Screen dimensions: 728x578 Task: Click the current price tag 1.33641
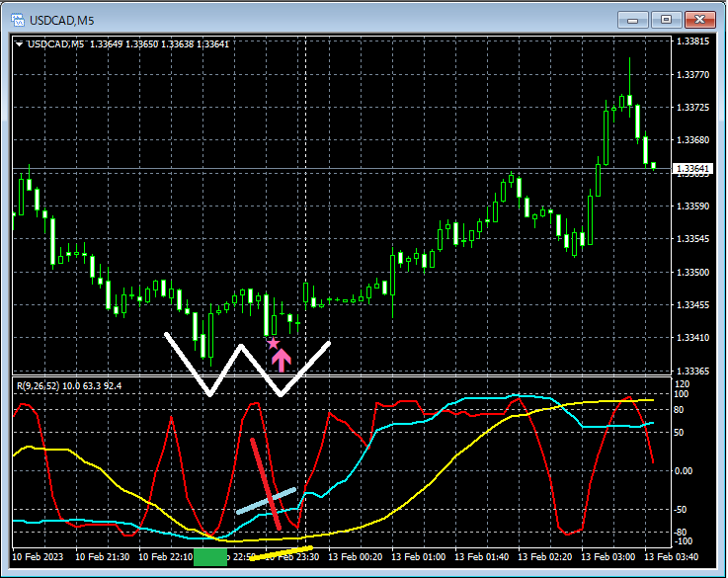(691, 168)
